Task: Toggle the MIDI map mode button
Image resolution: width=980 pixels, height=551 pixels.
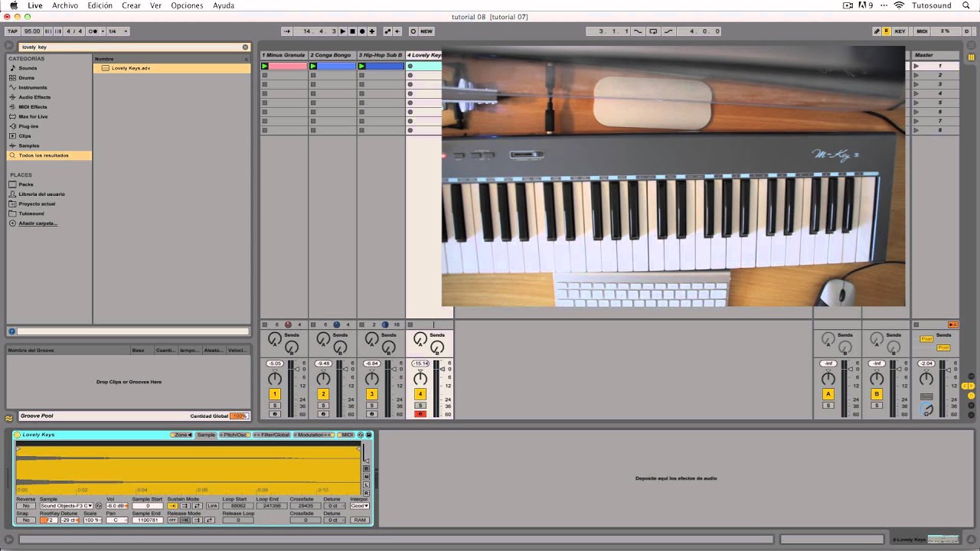Action: pyautogui.click(x=922, y=31)
